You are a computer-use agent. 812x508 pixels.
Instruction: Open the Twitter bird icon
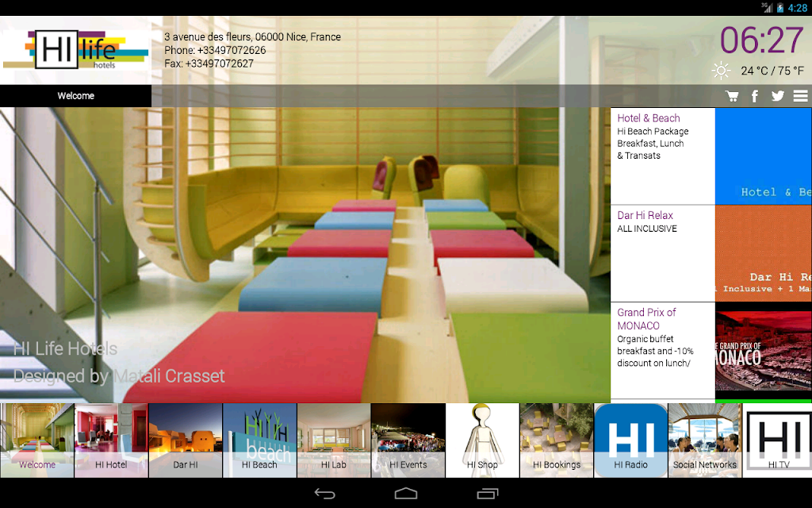777,96
